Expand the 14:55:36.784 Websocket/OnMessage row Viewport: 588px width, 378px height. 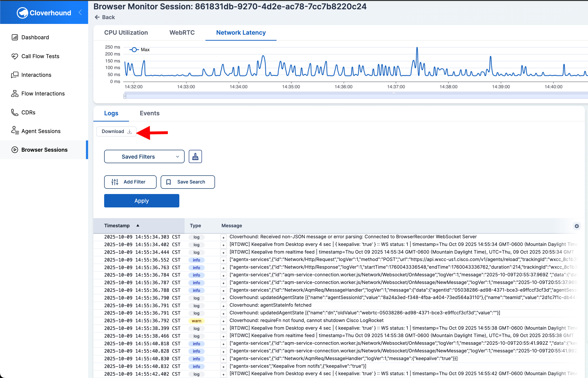tap(223, 275)
